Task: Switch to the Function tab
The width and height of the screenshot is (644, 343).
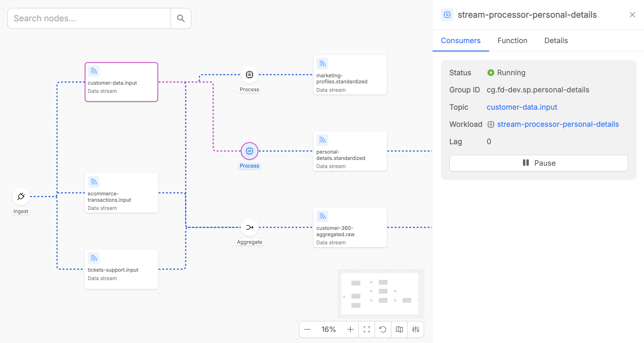Action: coord(512,41)
